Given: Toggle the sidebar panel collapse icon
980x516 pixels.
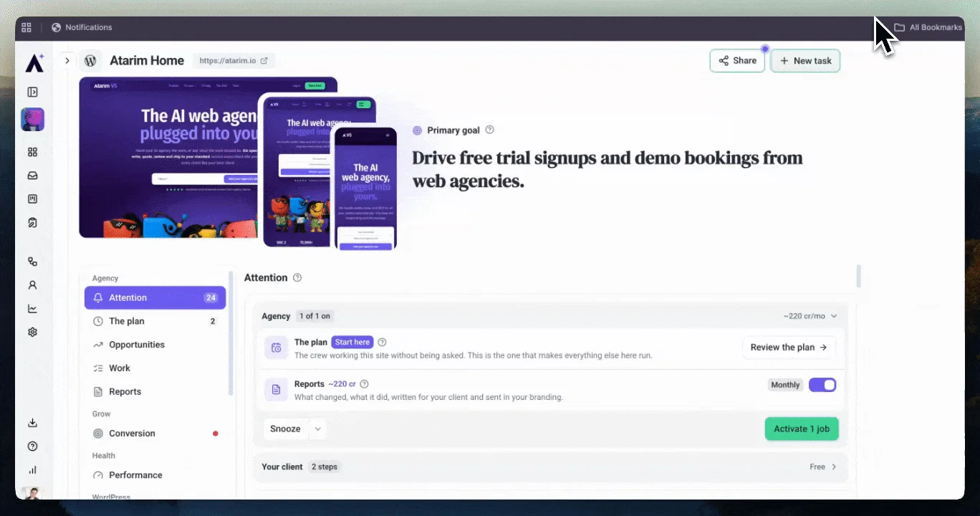Looking at the screenshot, I should pyautogui.click(x=32, y=92).
